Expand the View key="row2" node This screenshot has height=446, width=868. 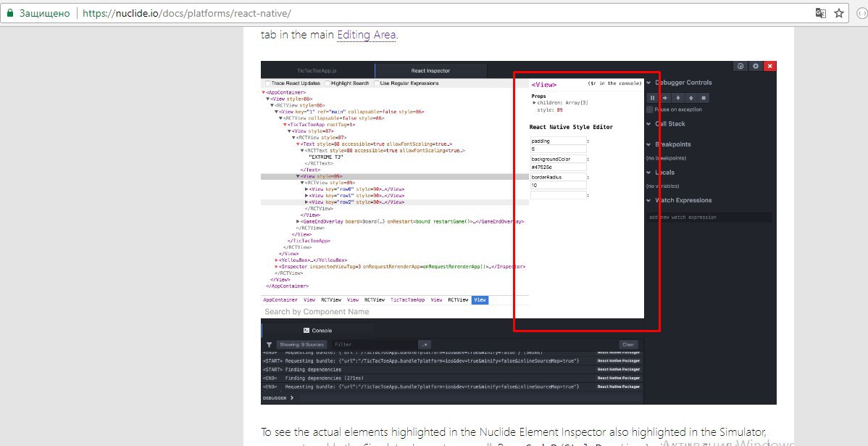(x=306, y=202)
